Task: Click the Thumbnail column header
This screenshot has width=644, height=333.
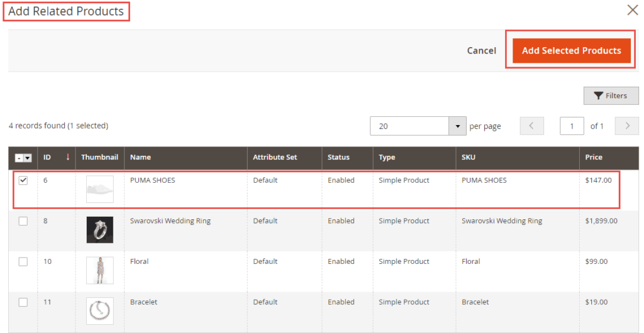Action: [x=100, y=158]
